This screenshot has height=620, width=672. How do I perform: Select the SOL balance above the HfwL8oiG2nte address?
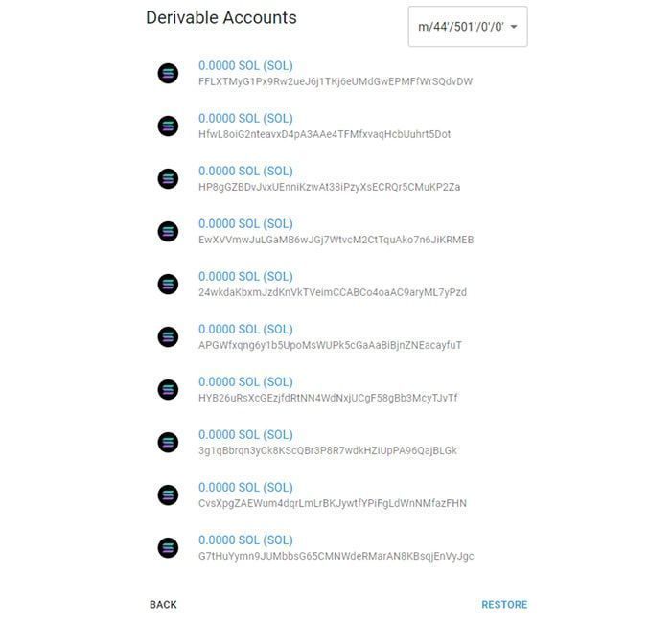click(x=245, y=118)
